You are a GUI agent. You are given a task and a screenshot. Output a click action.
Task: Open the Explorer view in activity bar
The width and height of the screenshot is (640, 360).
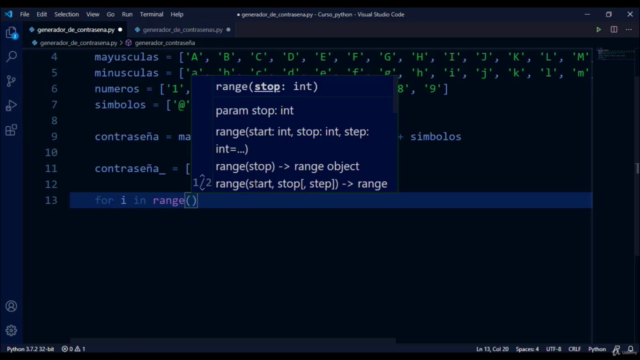[x=11, y=33]
